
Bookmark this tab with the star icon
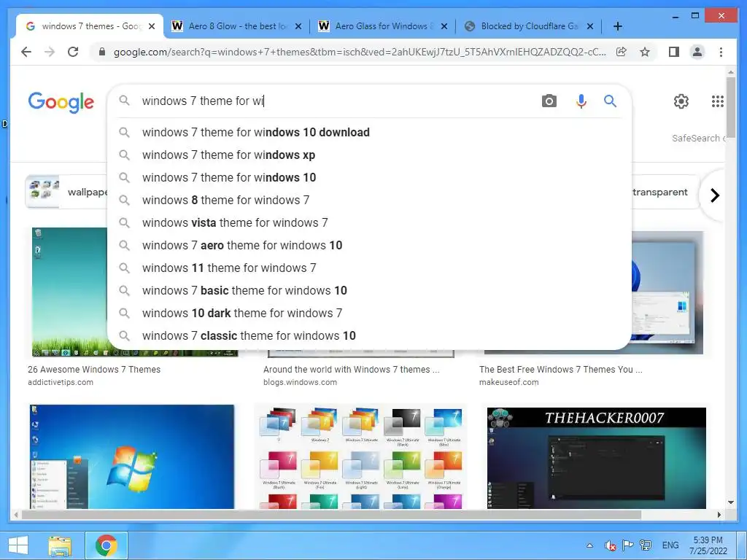point(645,52)
